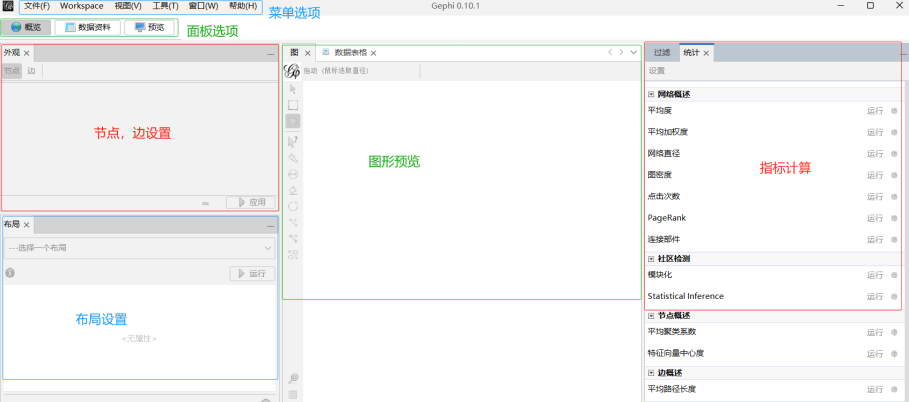
Task: Close the 数据表格 tab
Action: (373, 52)
